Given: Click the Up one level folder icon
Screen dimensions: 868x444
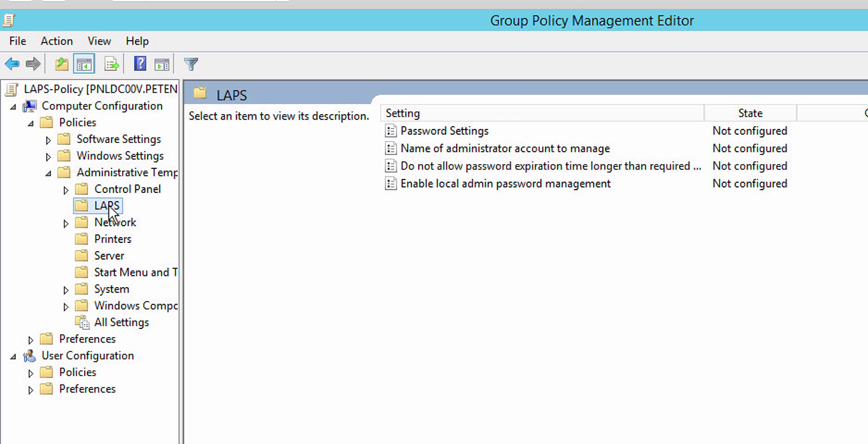Looking at the screenshot, I should [60, 63].
